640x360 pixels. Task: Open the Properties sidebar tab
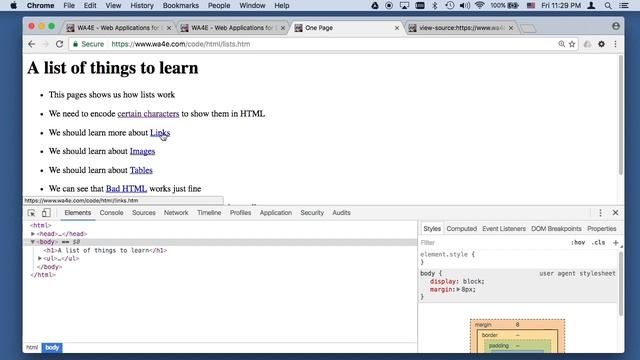[602, 229]
